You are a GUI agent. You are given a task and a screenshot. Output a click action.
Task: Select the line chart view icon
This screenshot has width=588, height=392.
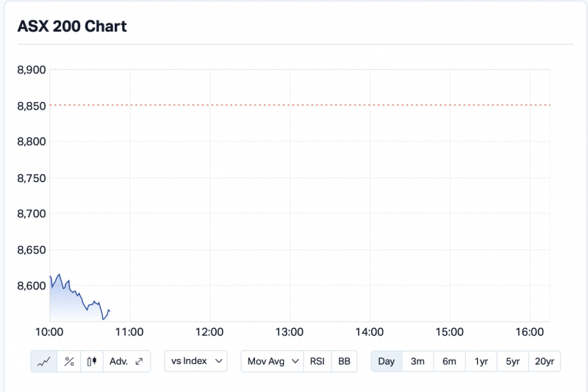[x=43, y=361]
